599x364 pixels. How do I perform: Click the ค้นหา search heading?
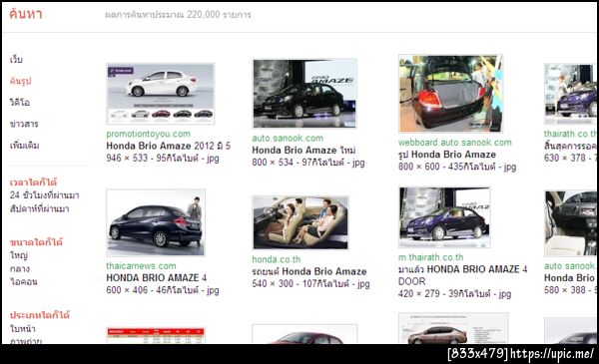26,14
